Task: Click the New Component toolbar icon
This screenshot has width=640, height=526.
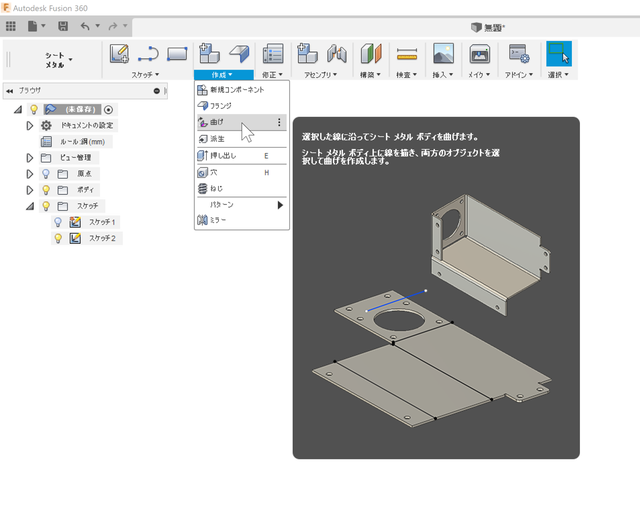Action: pyautogui.click(x=209, y=53)
